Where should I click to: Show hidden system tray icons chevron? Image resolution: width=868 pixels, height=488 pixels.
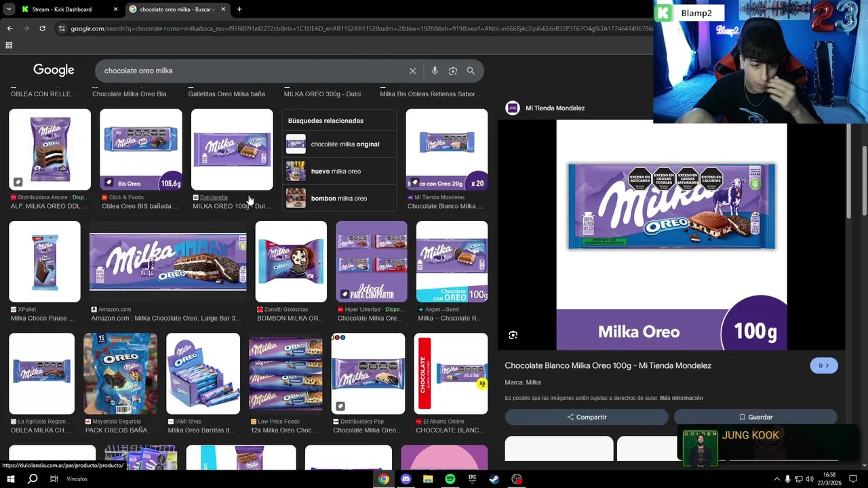[776, 479]
